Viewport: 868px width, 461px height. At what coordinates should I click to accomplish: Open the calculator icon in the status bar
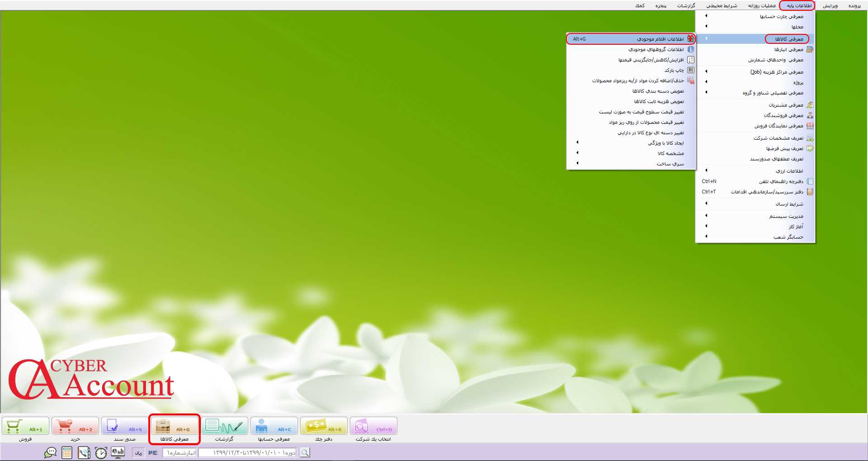click(67, 452)
